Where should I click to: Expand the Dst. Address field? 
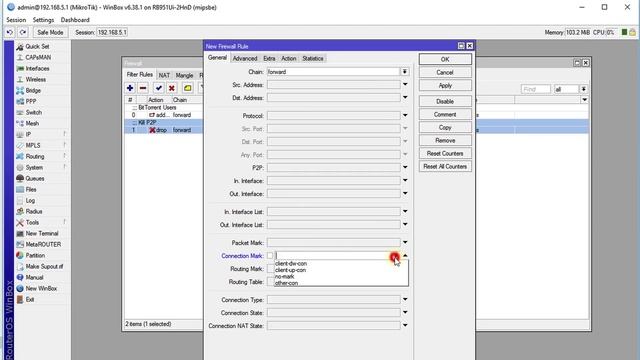pyautogui.click(x=405, y=98)
